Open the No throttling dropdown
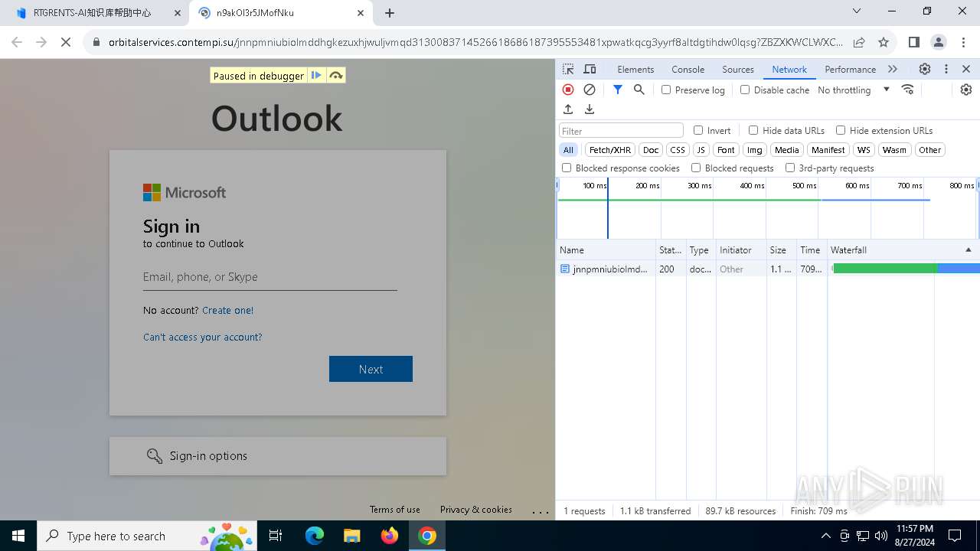Image resolution: width=980 pixels, height=551 pixels. coord(854,90)
